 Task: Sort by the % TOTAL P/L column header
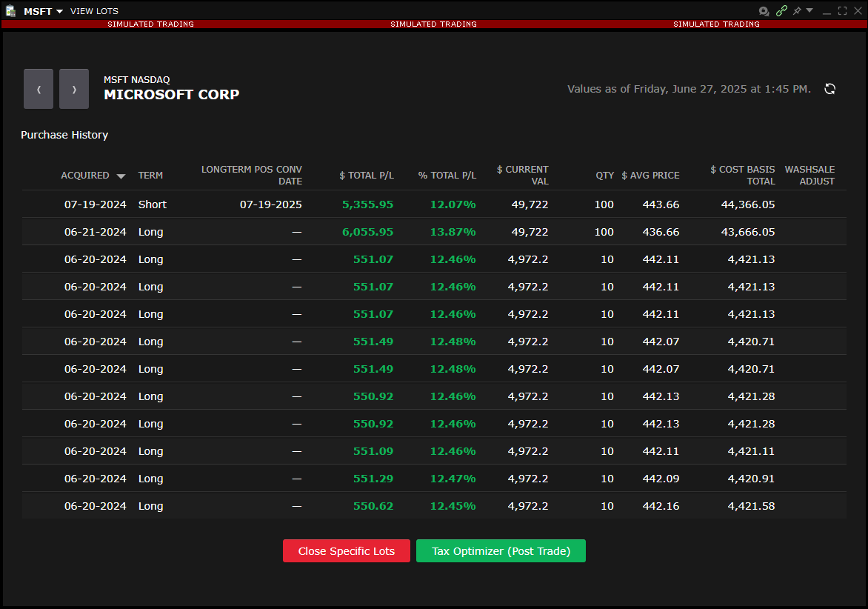pos(447,176)
